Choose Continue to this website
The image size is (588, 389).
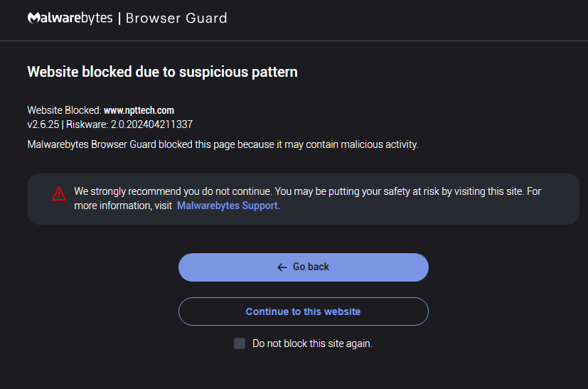click(x=304, y=311)
